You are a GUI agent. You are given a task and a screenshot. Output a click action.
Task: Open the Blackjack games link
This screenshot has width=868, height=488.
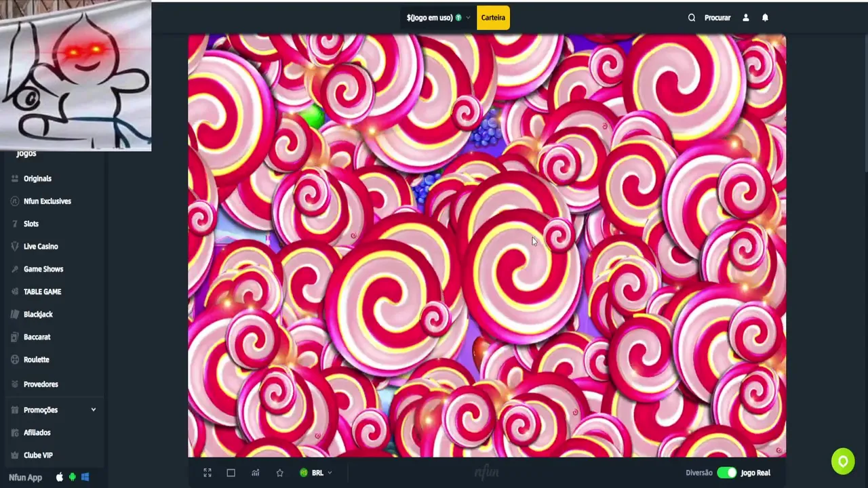(x=38, y=314)
